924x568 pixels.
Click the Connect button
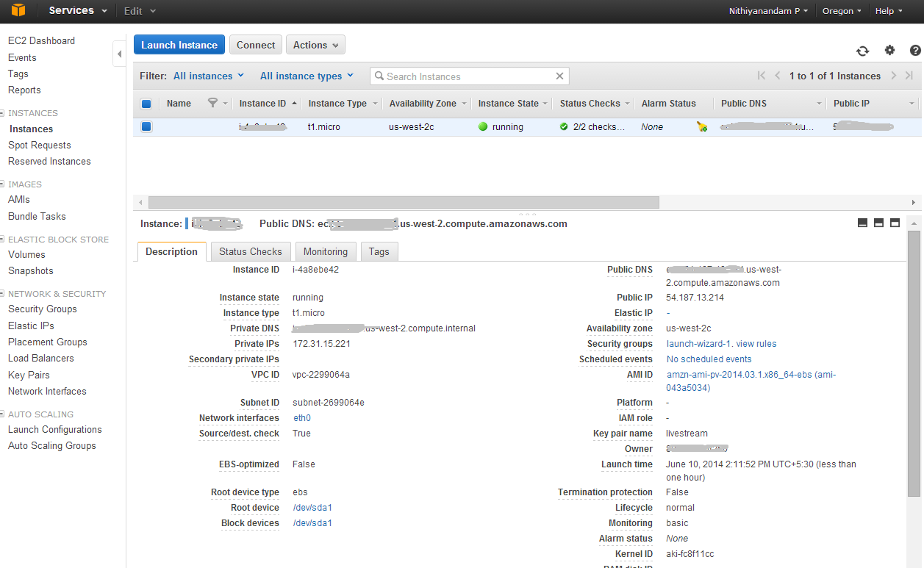(256, 45)
